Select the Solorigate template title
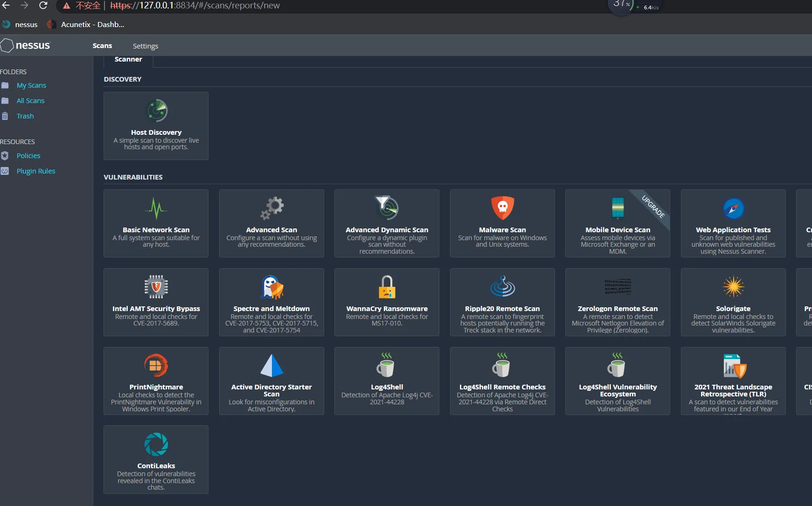The height and width of the screenshot is (506, 812). [x=733, y=309]
